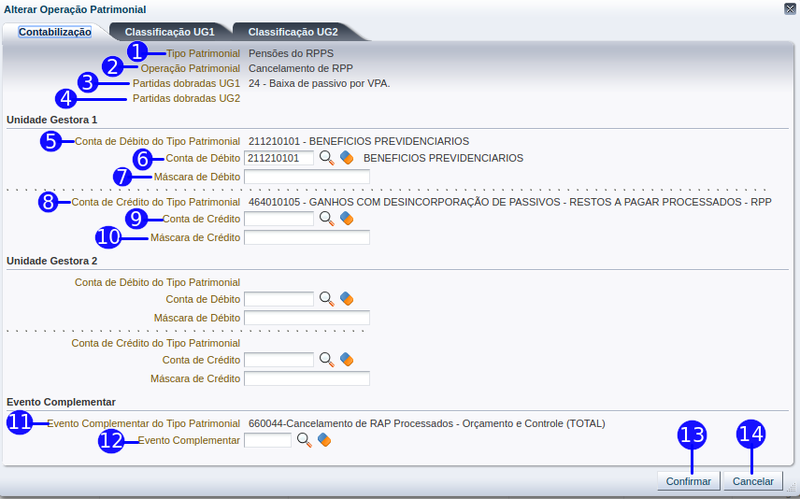Image resolution: width=800 pixels, height=499 pixels.
Task: Open the lookup for Unidade Gestora 2 Conta de Crédito
Action: coord(326,359)
